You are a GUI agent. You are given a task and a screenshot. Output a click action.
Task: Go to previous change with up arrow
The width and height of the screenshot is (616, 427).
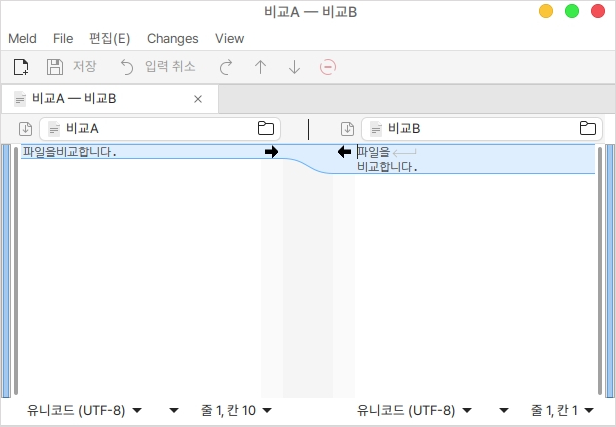pos(260,67)
